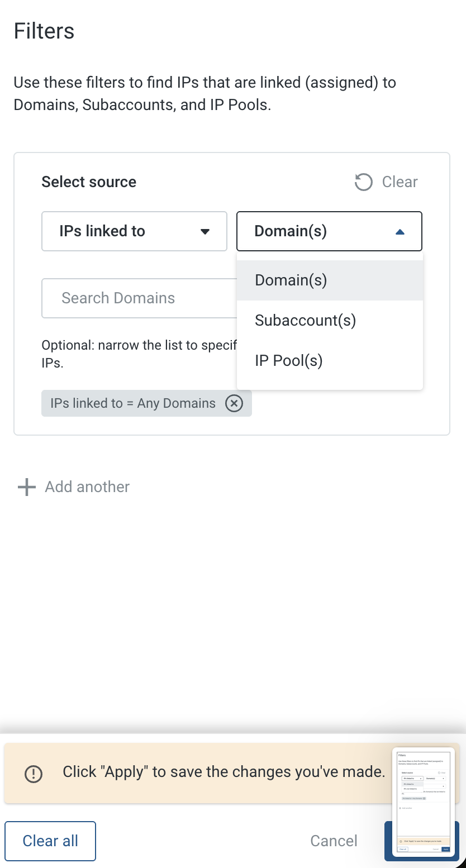Cancel the filter changes
466x868 pixels.
click(x=334, y=841)
